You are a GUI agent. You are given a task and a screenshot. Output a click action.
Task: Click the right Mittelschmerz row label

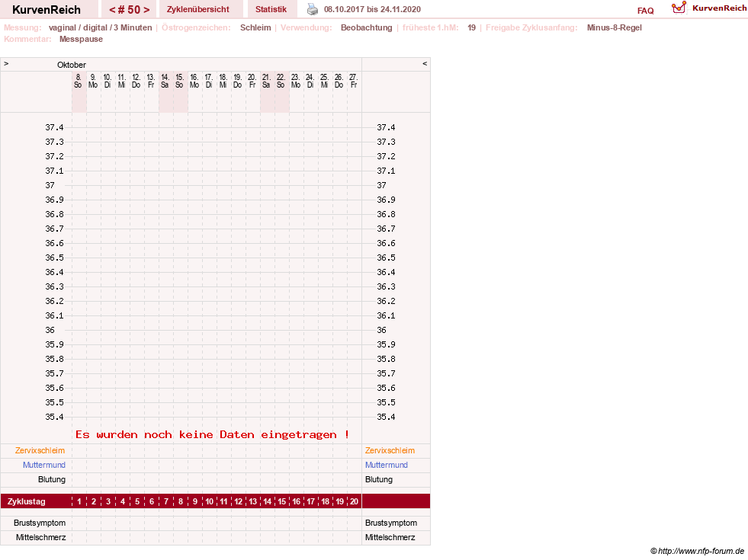coord(390,537)
